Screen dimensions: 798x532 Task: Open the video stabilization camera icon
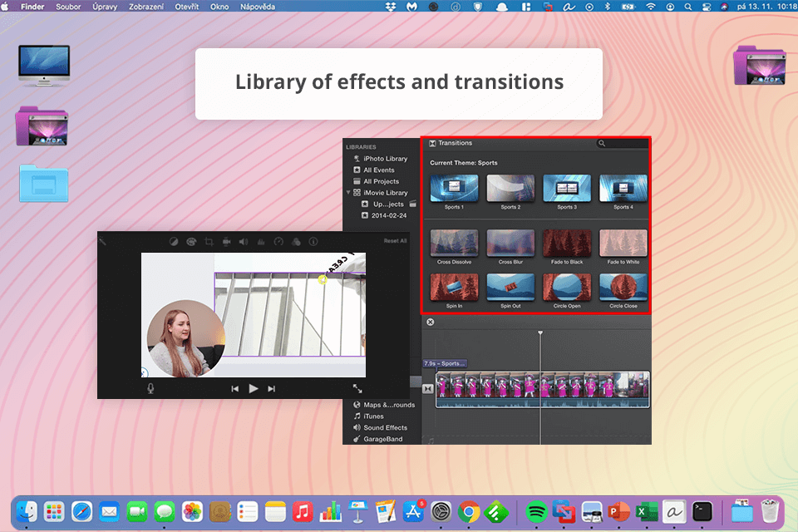tap(227, 242)
